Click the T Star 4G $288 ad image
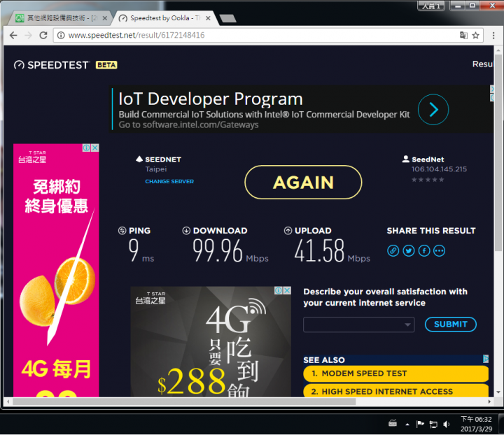 pyautogui.click(x=211, y=342)
